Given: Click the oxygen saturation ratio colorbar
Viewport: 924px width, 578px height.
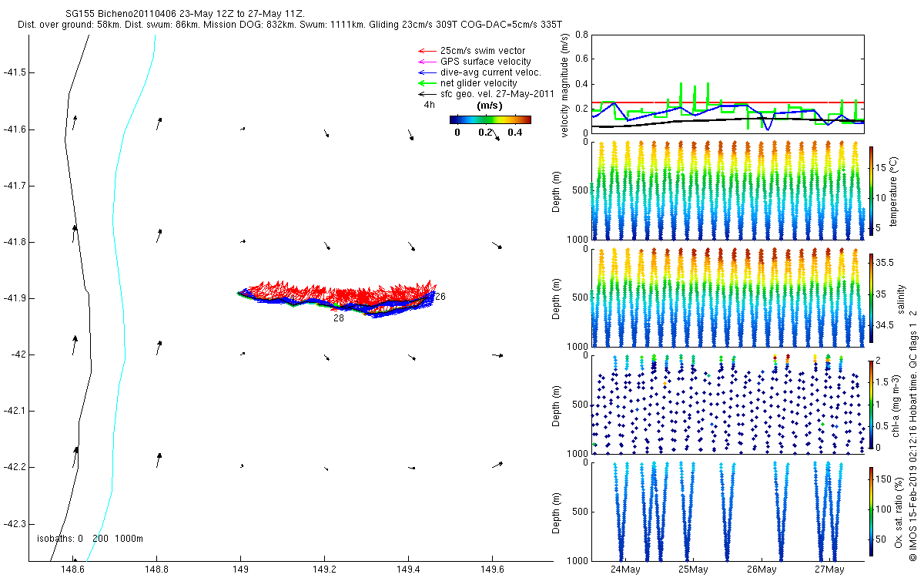Looking at the screenshot, I should [871, 509].
